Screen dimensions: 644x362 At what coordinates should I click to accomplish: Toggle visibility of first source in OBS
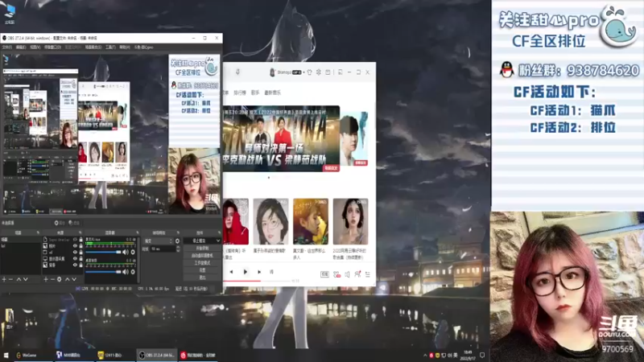pos(75,239)
